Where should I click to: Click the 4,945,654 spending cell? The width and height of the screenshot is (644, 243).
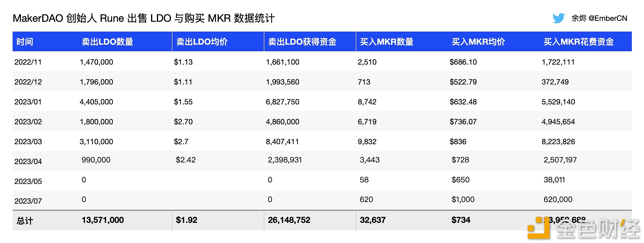[x=558, y=122]
